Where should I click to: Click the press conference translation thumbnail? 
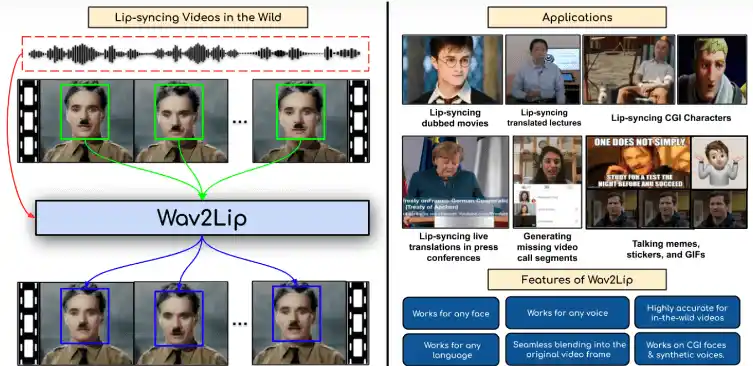pyautogui.click(x=455, y=182)
